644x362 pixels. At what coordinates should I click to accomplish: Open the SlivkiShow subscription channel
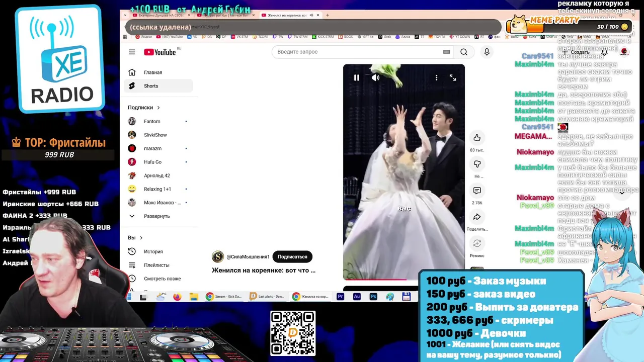pos(155,135)
